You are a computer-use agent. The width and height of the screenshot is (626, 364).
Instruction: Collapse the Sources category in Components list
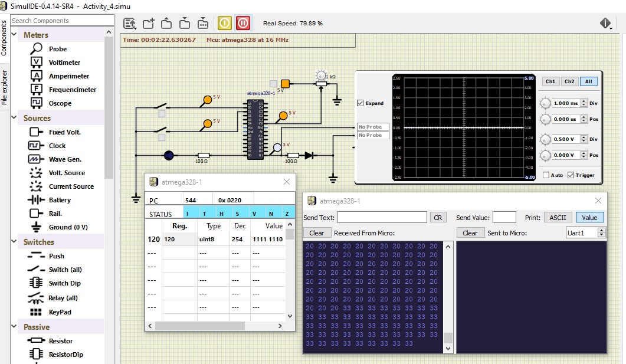[x=14, y=118]
